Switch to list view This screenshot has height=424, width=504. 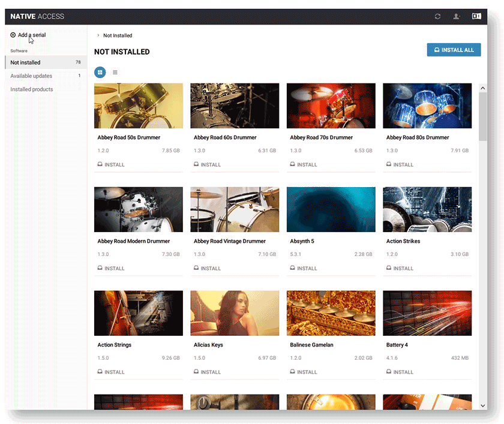point(115,73)
